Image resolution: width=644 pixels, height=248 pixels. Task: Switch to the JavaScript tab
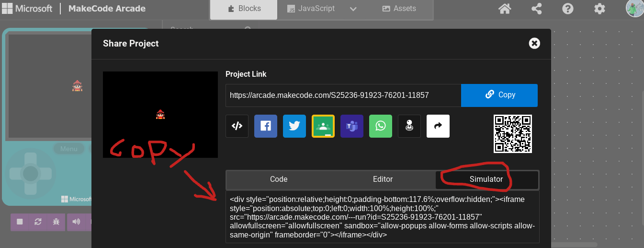(310, 9)
